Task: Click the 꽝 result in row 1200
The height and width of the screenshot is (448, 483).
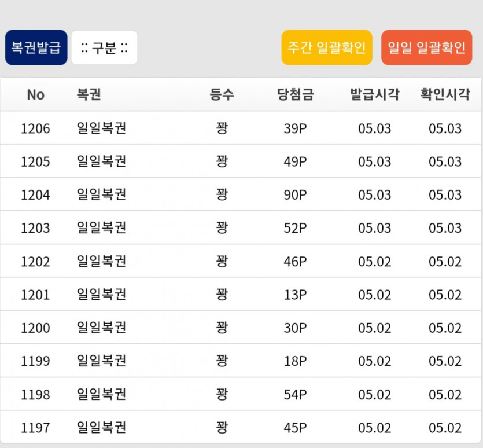Action: [x=222, y=328]
